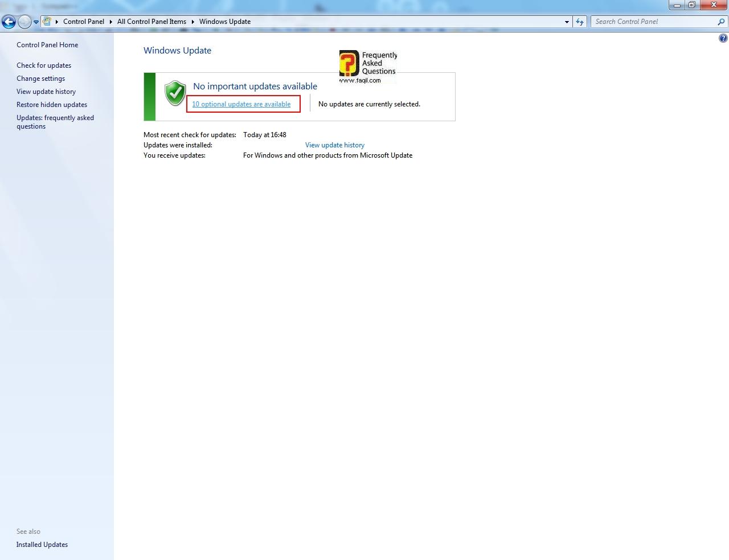Click the sidebar View update history link
This screenshot has width=729, height=560.
pyautogui.click(x=46, y=92)
